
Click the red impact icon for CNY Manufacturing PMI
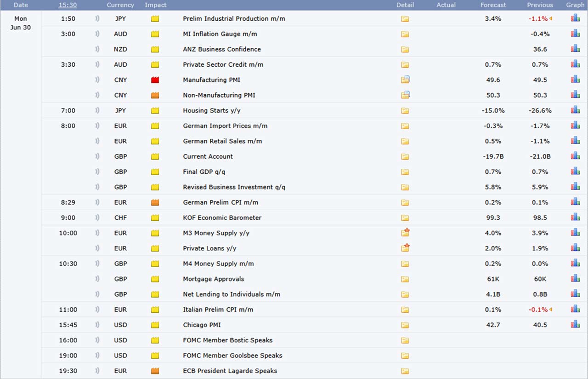coord(155,80)
